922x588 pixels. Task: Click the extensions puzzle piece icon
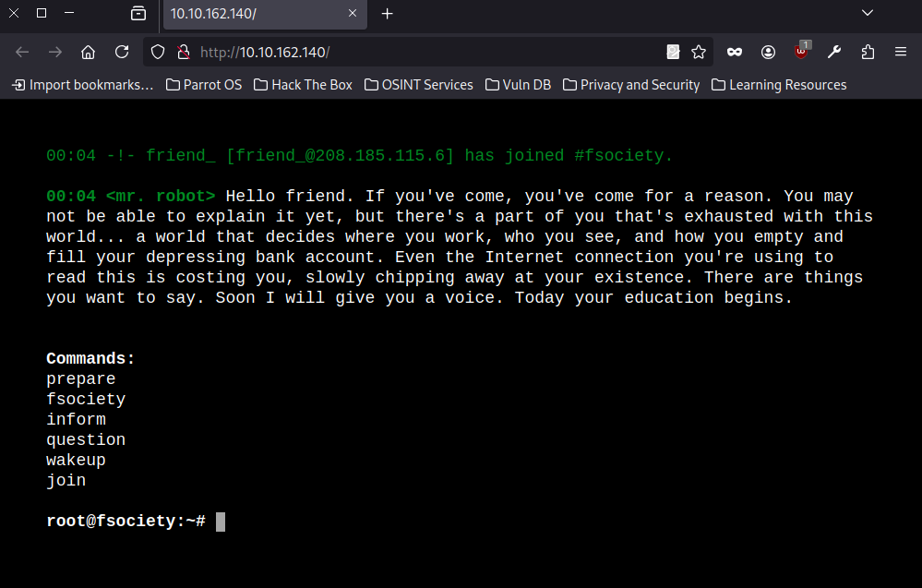867,53
